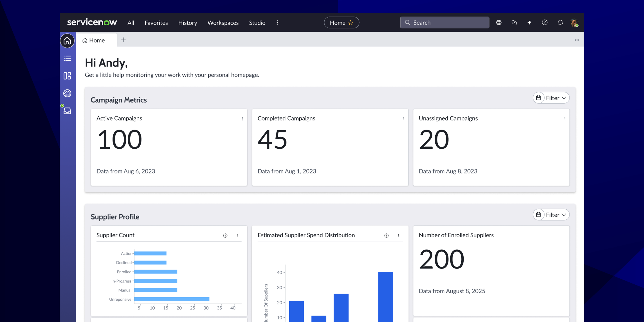
Task: Open the History menu
Action: click(188, 23)
